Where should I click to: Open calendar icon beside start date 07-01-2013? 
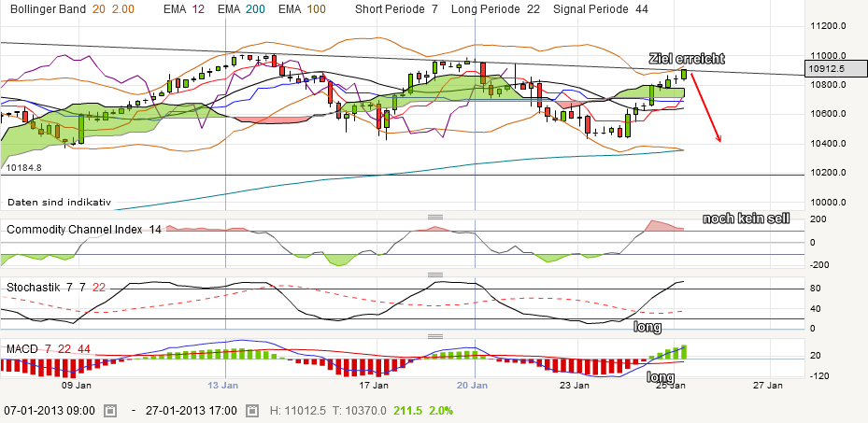(x=110, y=411)
